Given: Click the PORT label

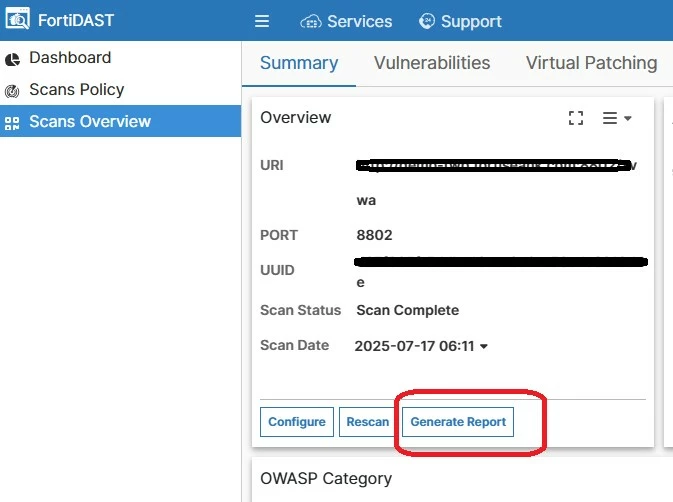Looking at the screenshot, I should pos(279,235).
